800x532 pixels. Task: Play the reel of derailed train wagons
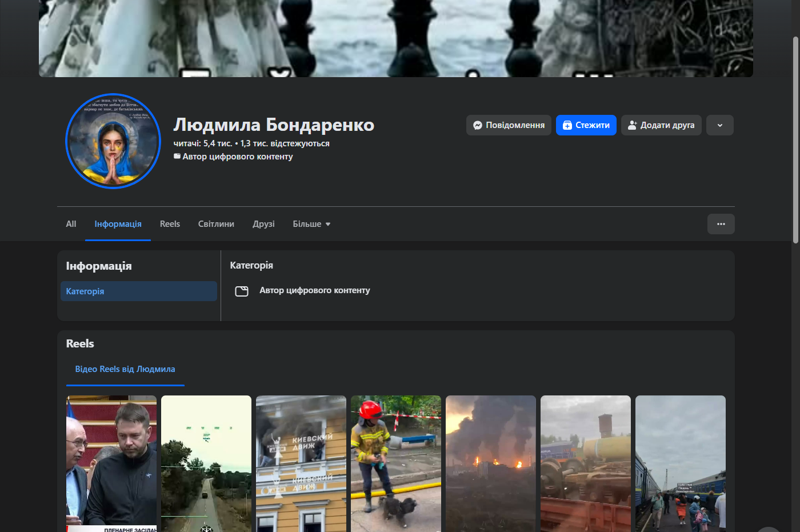pyautogui.click(x=586, y=463)
